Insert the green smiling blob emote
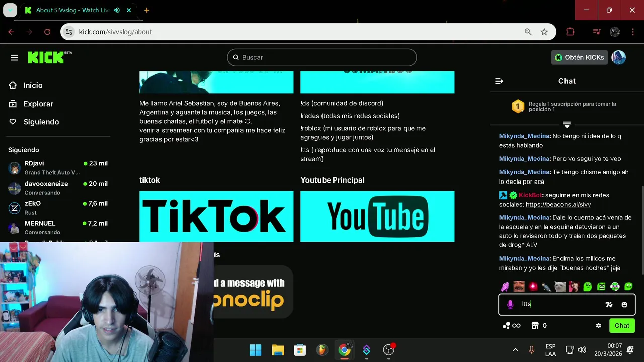This screenshot has width=644, height=362. [x=628, y=287]
